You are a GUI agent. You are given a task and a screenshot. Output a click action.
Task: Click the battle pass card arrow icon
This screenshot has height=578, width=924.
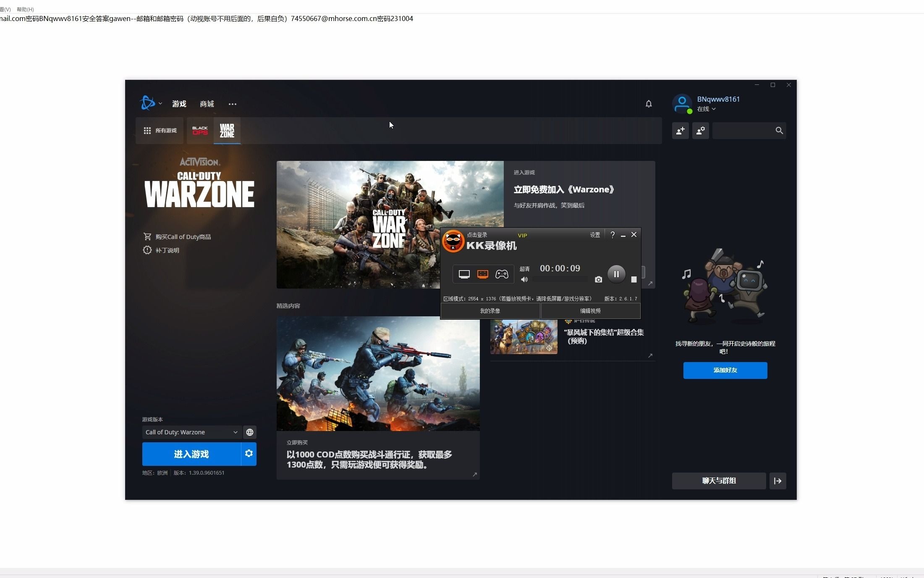(x=474, y=475)
